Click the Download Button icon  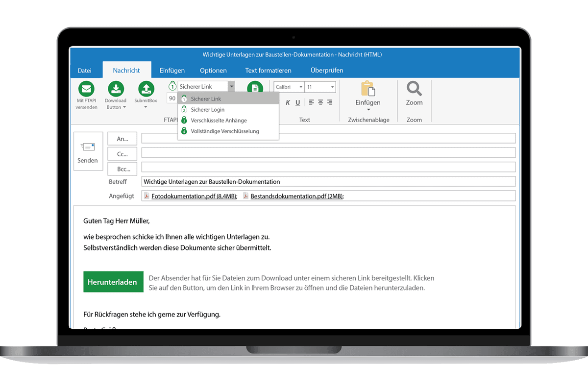116,89
